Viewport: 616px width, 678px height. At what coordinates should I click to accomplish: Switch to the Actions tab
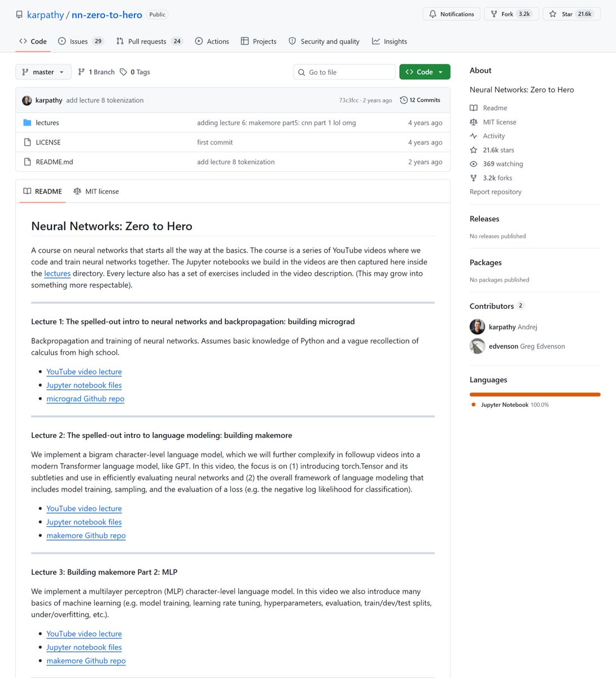click(212, 41)
